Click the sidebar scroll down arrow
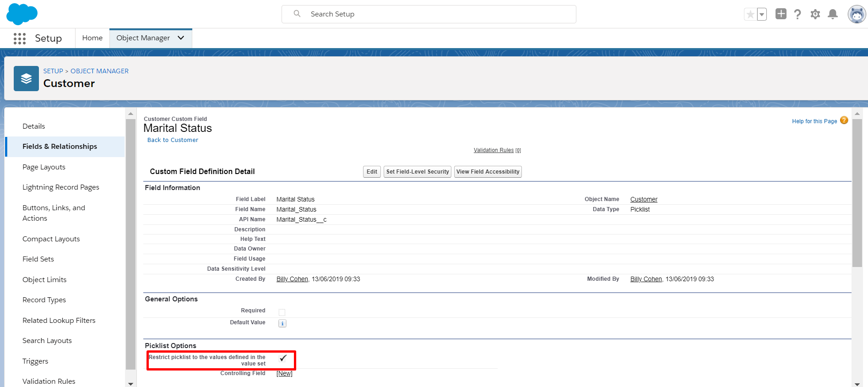The image size is (868, 387). [x=130, y=384]
